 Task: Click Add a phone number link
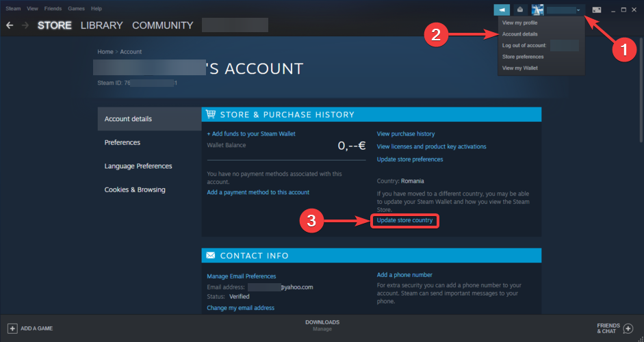pos(404,275)
